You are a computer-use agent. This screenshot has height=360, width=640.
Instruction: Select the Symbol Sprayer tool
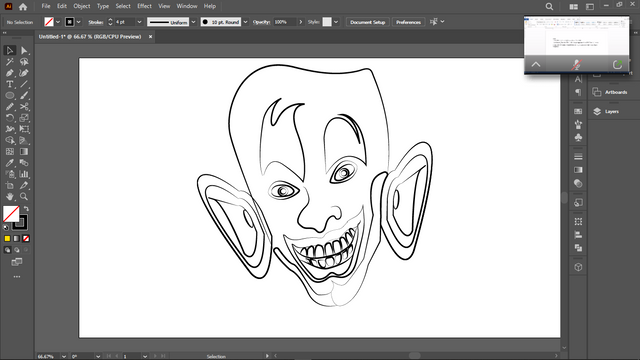point(10,174)
